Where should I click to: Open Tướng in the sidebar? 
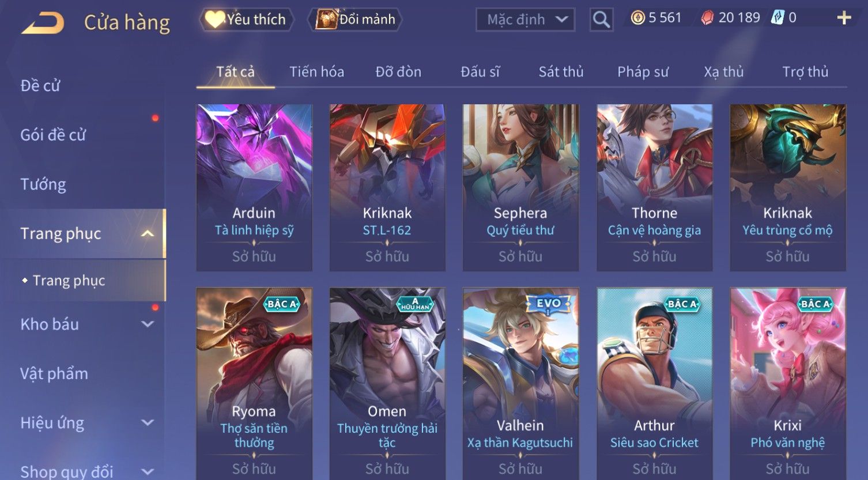click(43, 184)
